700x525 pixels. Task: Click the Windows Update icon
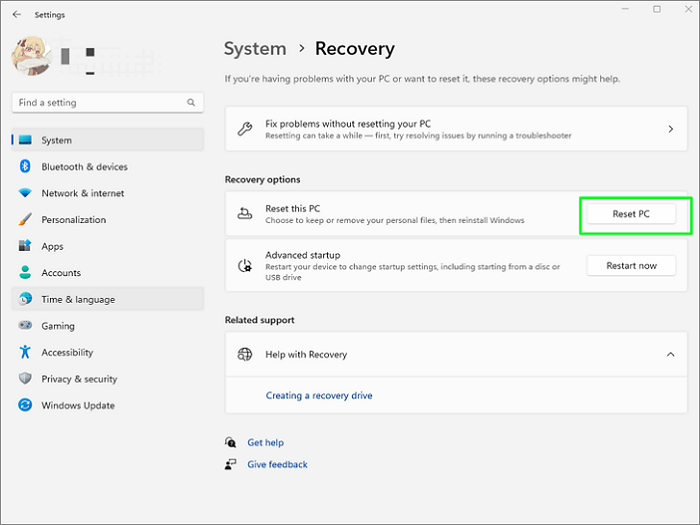click(25, 406)
